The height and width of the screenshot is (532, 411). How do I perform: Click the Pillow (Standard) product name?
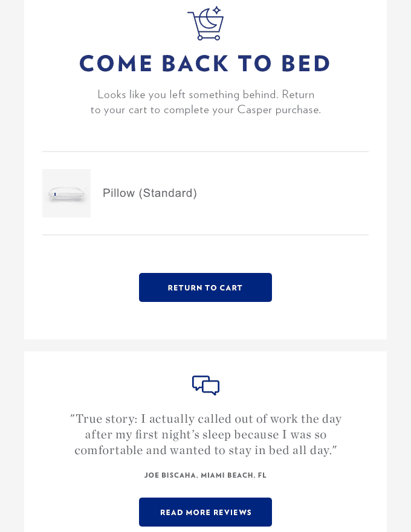(149, 193)
